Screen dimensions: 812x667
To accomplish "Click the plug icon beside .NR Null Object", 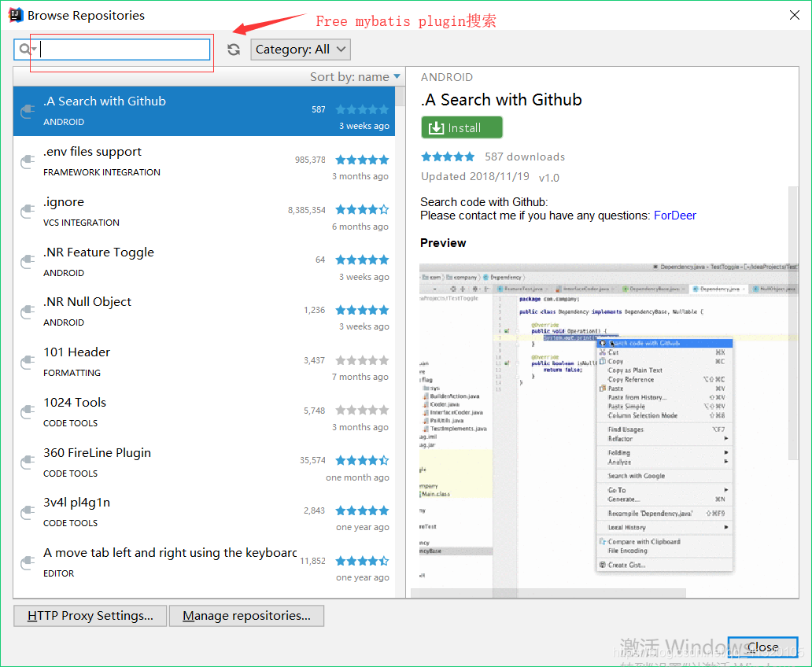I will point(27,312).
